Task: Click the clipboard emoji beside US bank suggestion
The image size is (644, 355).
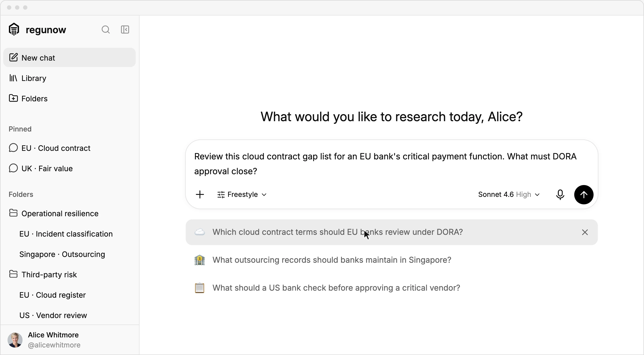Action: click(200, 288)
